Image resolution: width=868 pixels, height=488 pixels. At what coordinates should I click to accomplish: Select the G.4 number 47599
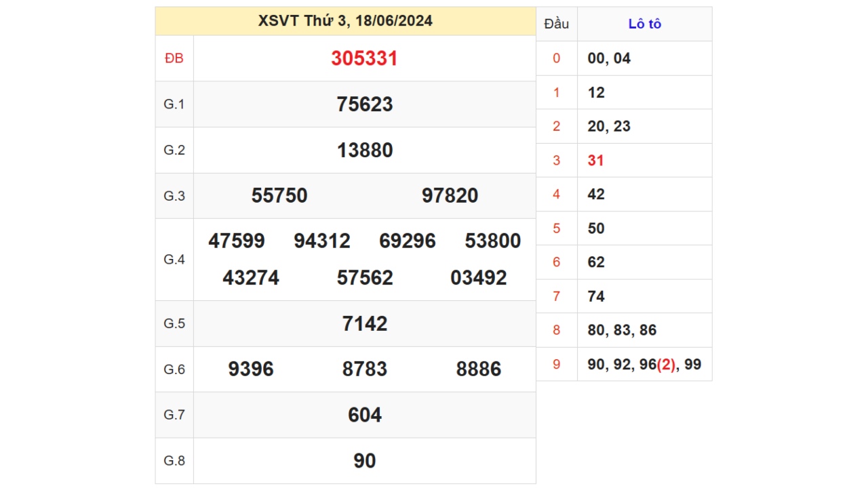point(237,241)
